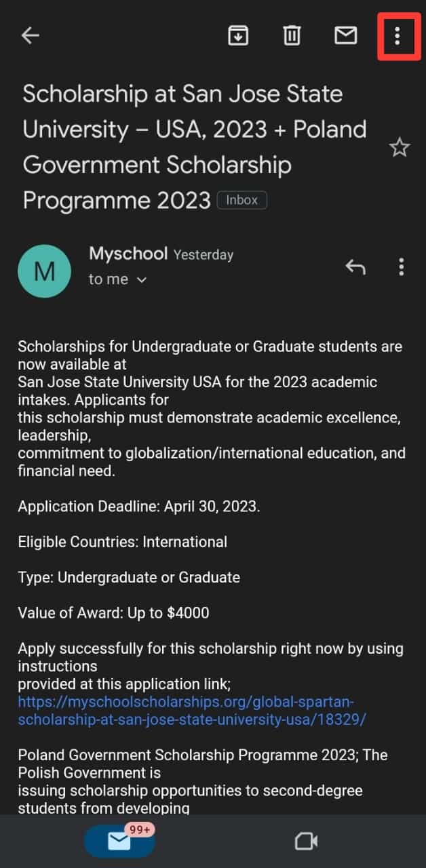
Task: Mark email as unread with envelope icon
Action: click(x=346, y=35)
